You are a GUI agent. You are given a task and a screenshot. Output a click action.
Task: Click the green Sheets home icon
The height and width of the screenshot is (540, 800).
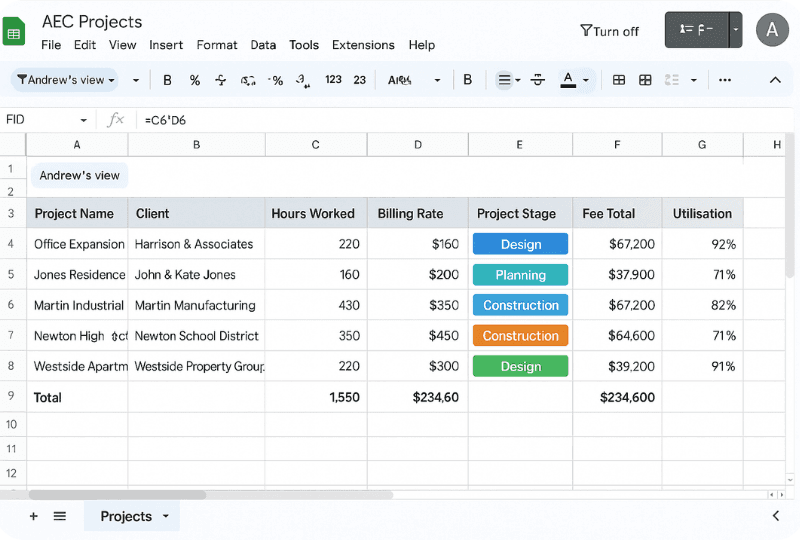coord(14,31)
